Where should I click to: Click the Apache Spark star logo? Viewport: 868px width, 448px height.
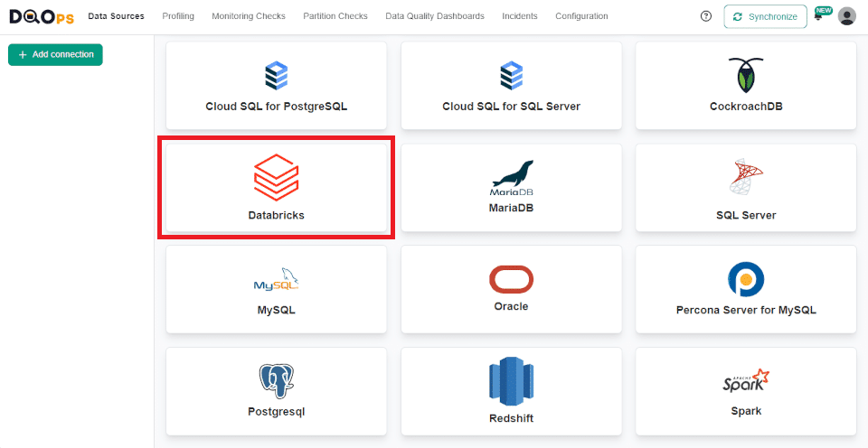click(746, 381)
